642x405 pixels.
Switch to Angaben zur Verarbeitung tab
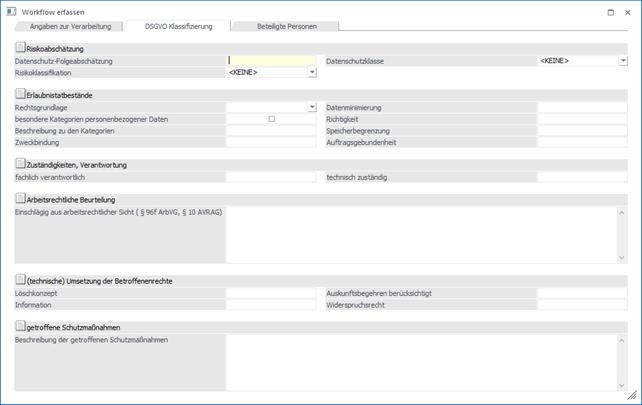pos(70,26)
